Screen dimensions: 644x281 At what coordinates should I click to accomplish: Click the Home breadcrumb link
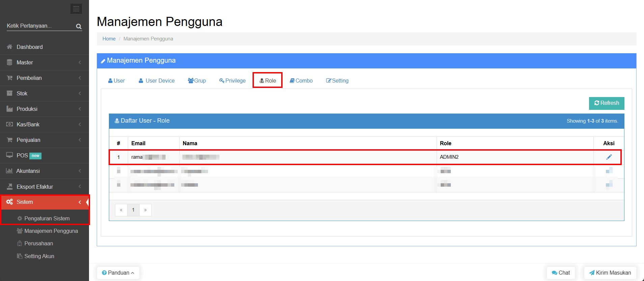[109, 39]
